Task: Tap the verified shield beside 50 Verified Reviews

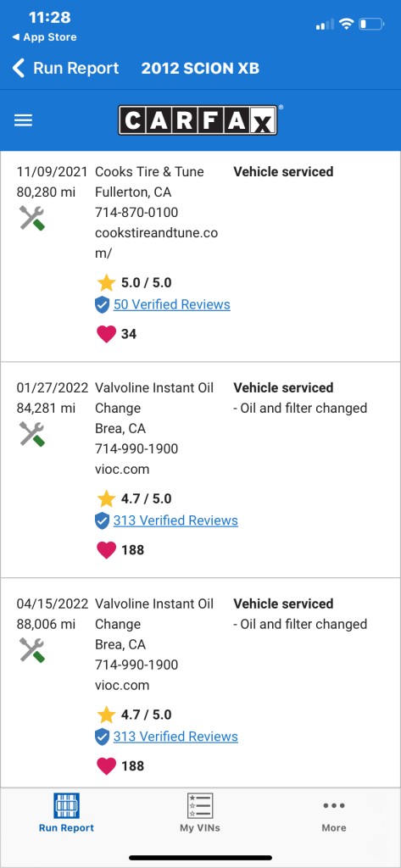Action: point(102,304)
